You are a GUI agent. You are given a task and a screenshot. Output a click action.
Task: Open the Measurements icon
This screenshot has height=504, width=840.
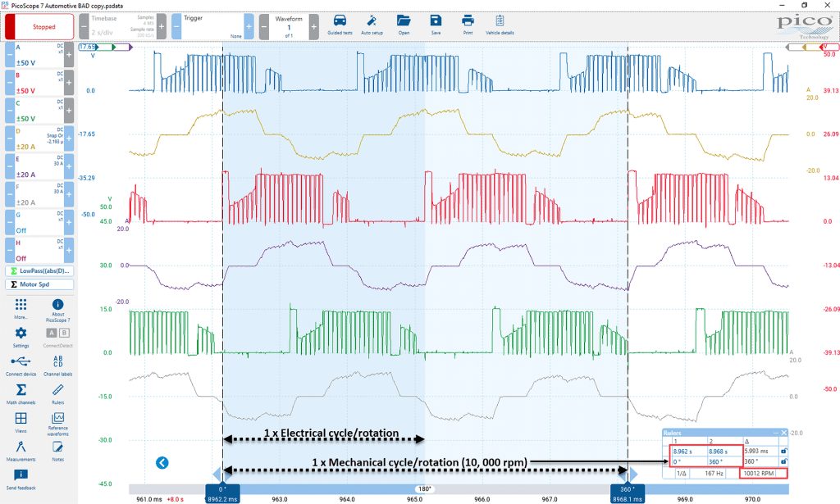[x=21, y=451]
